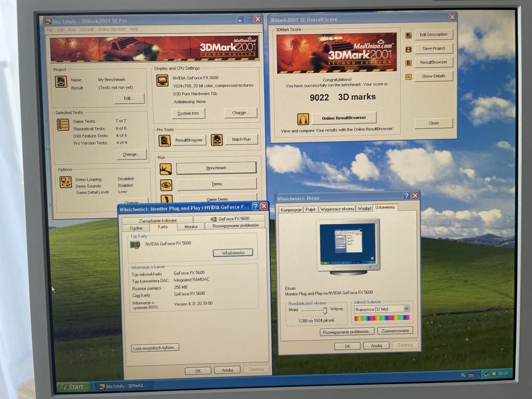The width and height of the screenshot is (532, 399).
Task: Open the Help menu in 3DMark2001
Action: [x=134, y=29]
